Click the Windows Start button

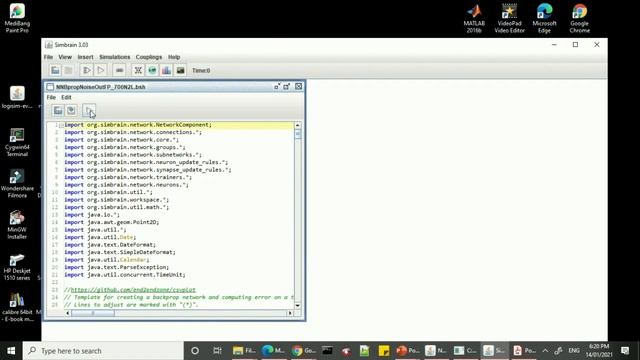tap(11, 351)
